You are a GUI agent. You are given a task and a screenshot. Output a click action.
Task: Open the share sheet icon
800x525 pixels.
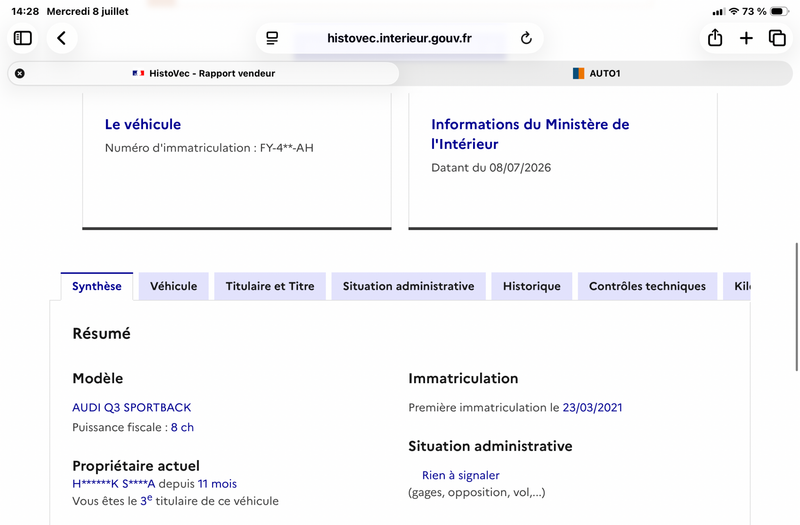[715, 38]
